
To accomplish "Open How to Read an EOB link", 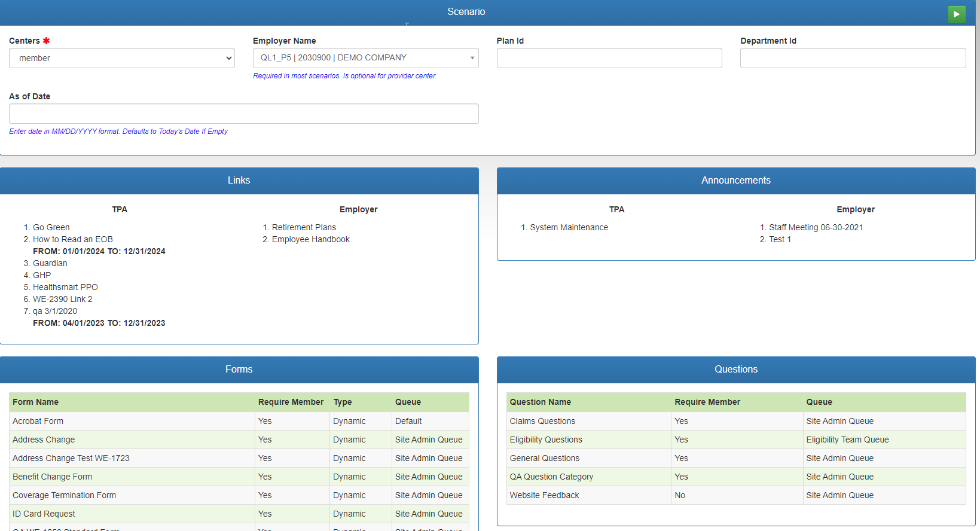I will tap(72, 239).
